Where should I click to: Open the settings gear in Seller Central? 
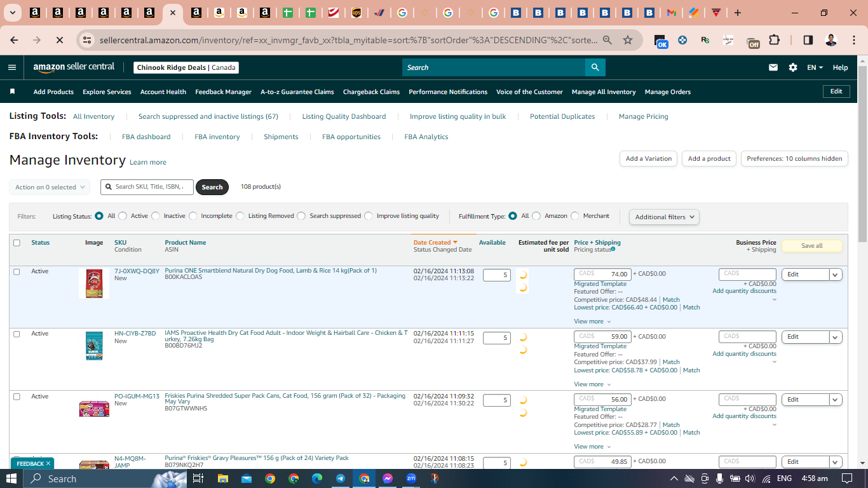point(793,67)
